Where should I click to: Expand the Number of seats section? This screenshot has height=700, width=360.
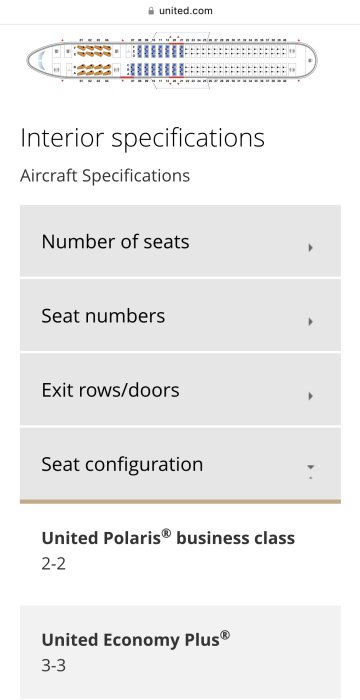pyautogui.click(x=180, y=241)
